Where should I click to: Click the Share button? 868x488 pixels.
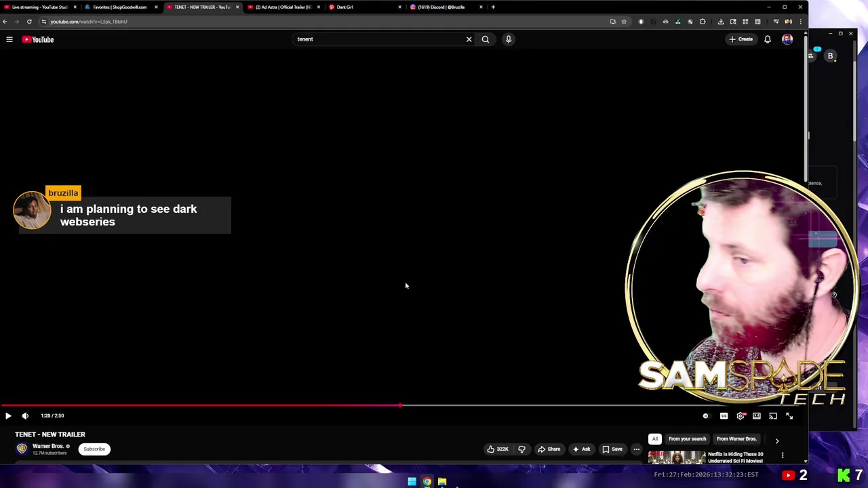pos(549,449)
